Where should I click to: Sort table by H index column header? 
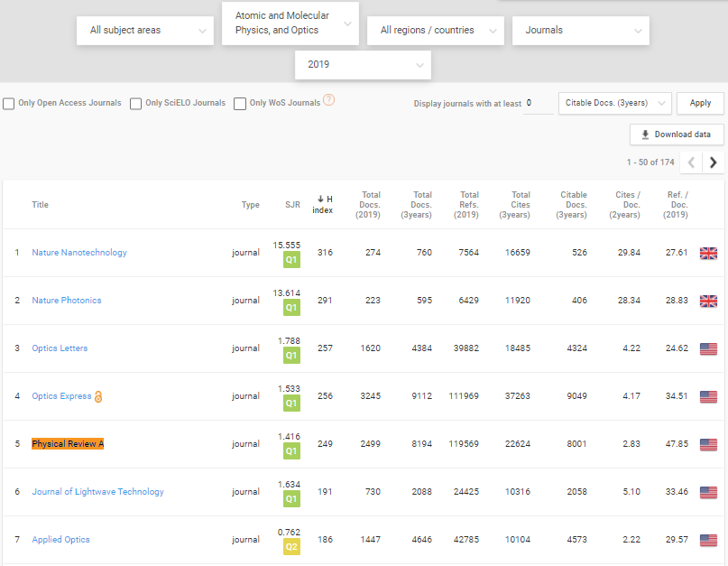pyautogui.click(x=323, y=204)
